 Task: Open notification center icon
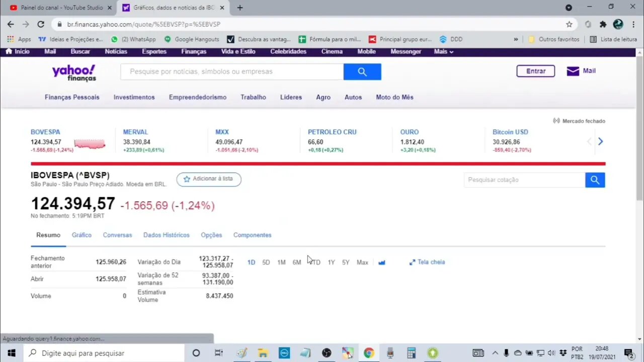click(628, 353)
